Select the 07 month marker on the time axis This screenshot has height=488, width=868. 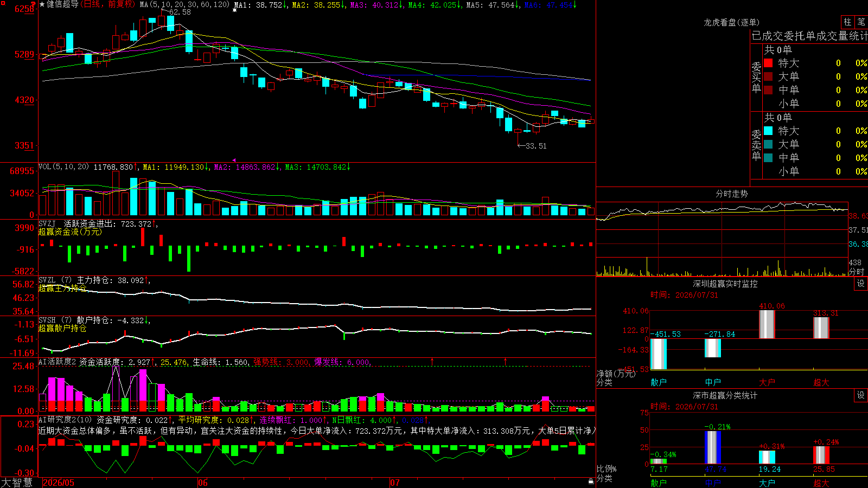[x=394, y=483]
